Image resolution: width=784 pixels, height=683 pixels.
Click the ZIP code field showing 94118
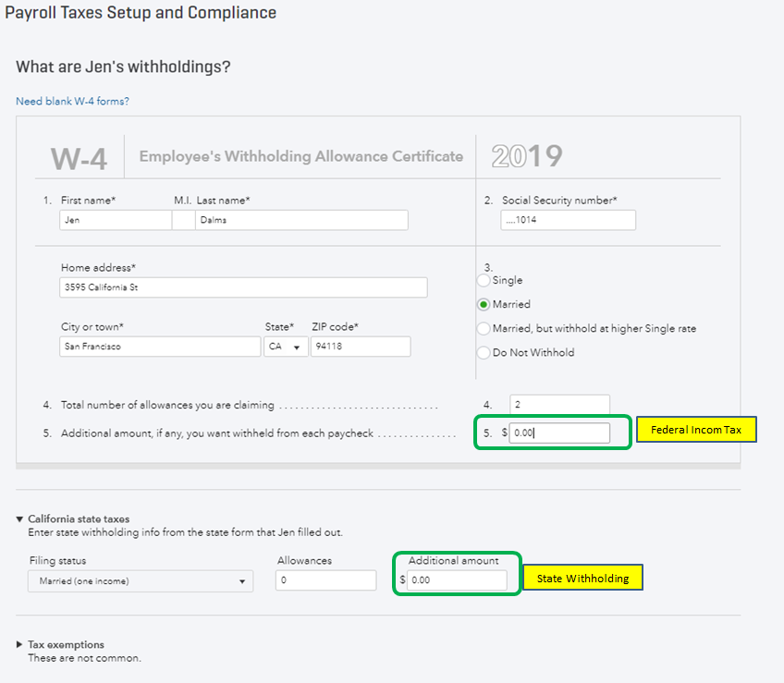point(361,347)
